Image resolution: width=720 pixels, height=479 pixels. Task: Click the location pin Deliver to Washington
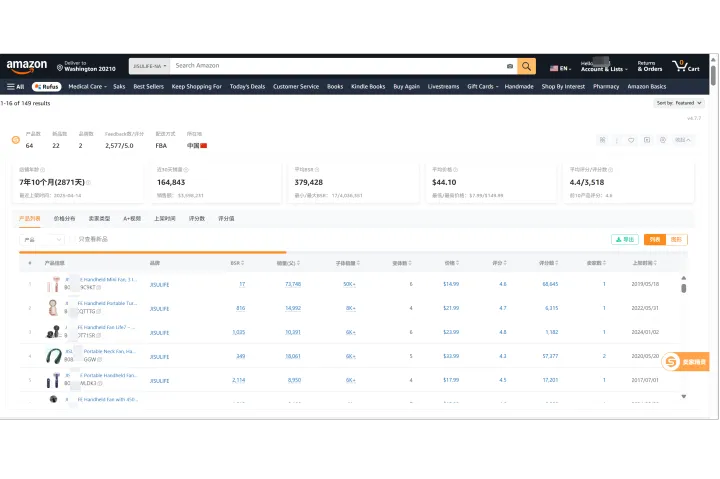point(86,66)
